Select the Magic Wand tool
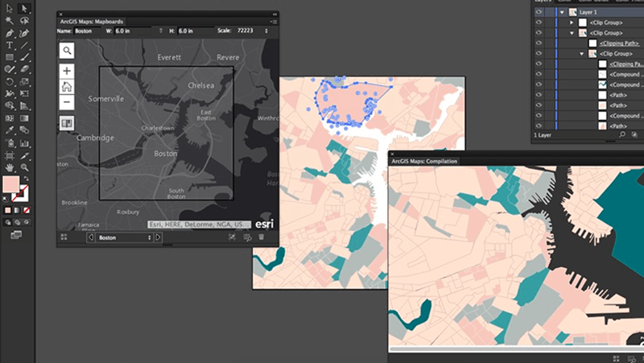 pyautogui.click(x=9, y=20)
